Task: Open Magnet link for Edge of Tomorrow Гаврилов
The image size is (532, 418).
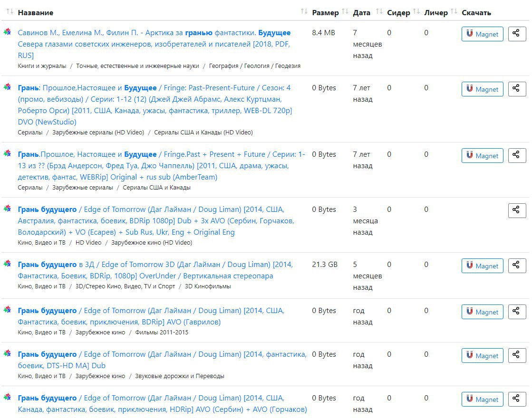Action: click(x=482, y=312)
